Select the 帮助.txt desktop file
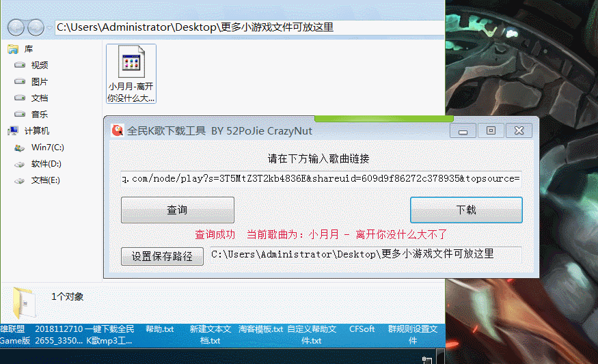Viewport: 598px width, 364px height. click(x=159, y=329)
